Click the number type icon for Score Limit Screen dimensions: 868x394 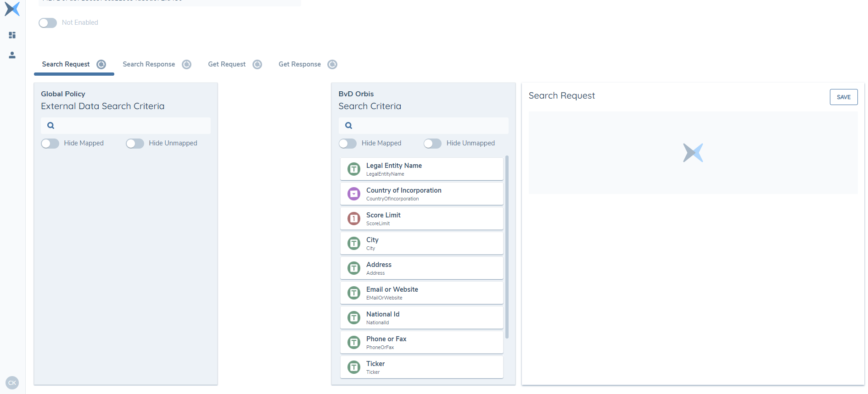pos(353,219)
